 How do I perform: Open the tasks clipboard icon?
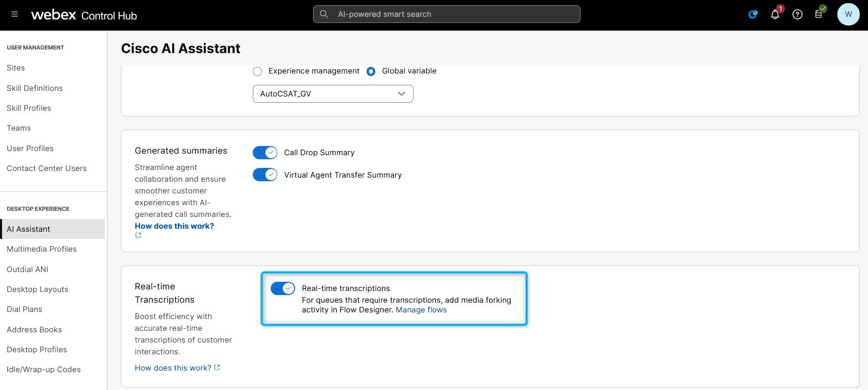click(819, 14)
